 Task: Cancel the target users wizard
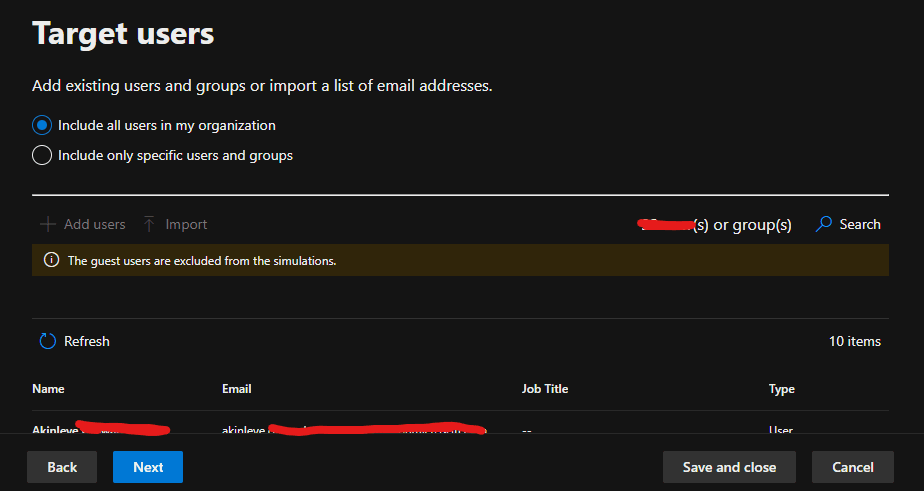tap(853, 467)
